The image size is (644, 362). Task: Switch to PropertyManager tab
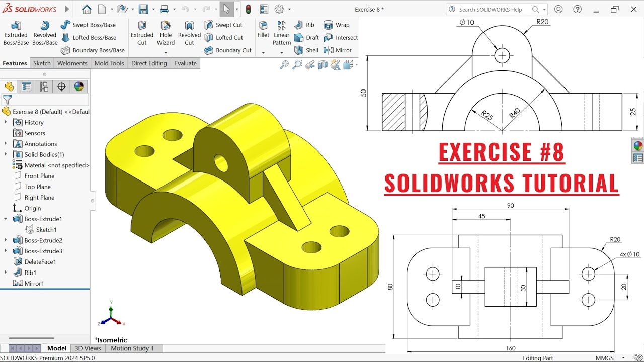(27, 86)
